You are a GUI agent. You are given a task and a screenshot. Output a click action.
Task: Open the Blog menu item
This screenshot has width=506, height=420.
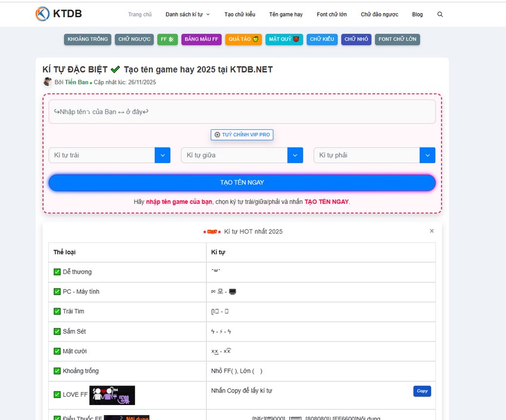click(x=417, y=14)
